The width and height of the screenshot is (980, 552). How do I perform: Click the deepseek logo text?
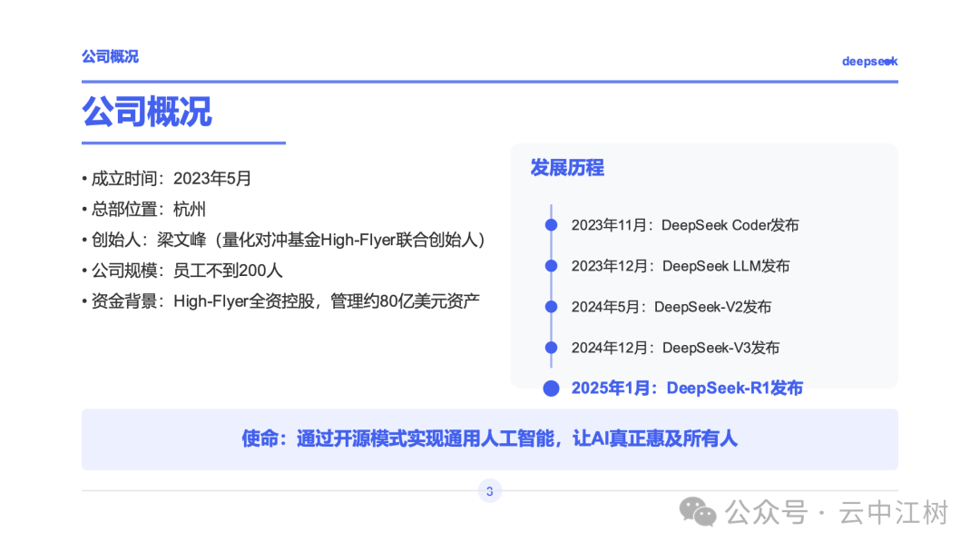[x=869, y=61]
